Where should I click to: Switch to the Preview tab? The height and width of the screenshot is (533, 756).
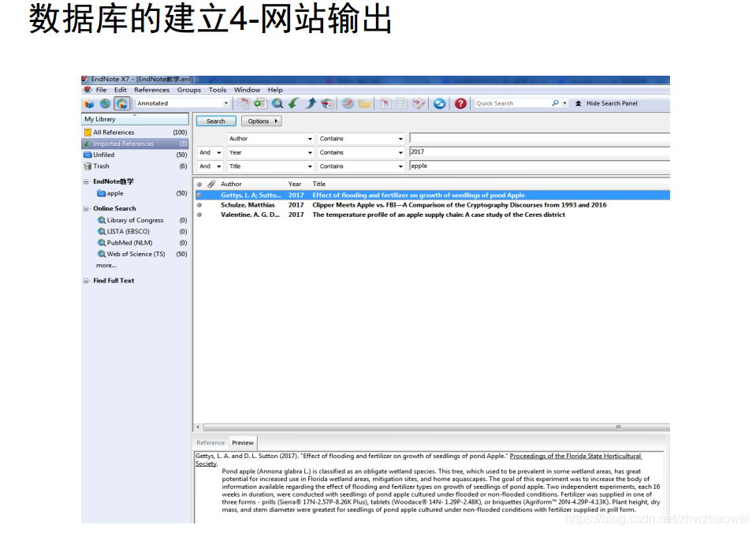[243, 443]
